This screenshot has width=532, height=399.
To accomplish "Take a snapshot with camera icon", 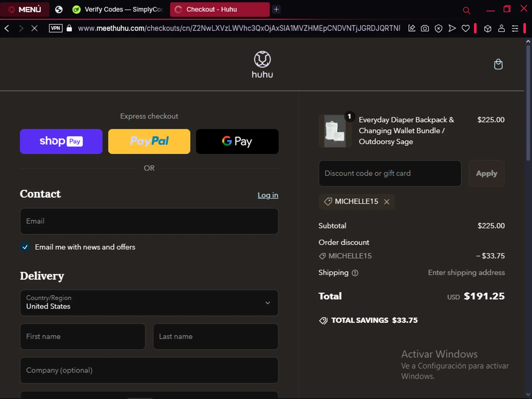I will point(425,28).
